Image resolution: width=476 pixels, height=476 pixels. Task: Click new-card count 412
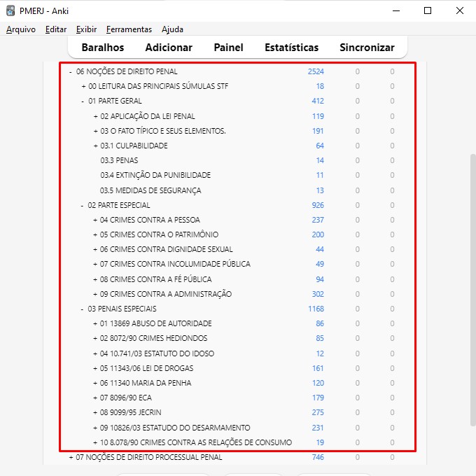point(318,101)
